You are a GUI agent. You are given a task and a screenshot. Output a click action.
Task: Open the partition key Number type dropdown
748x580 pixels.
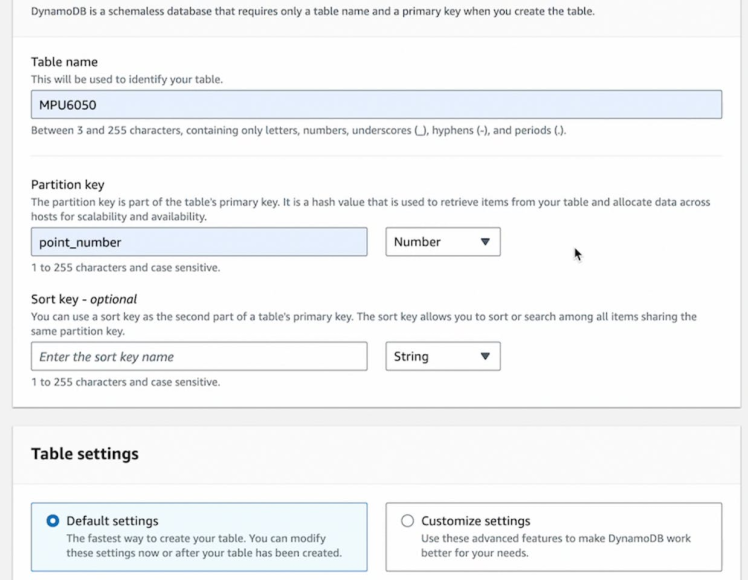(442, 242)
